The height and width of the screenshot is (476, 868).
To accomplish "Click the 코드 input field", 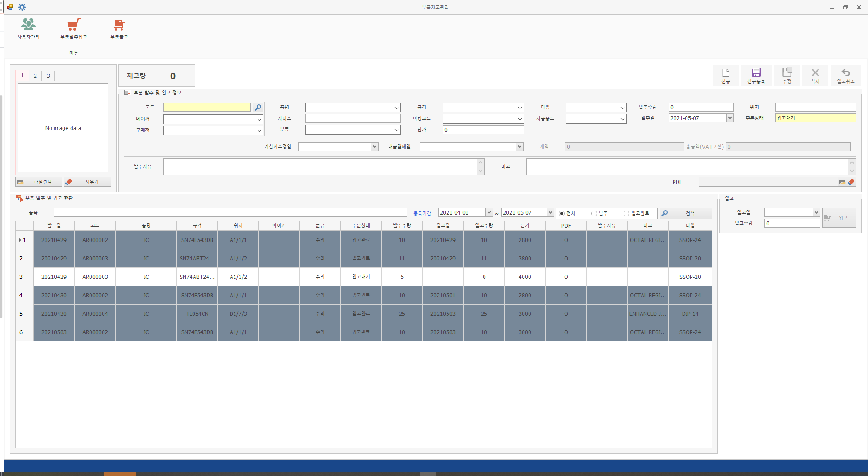I will pos(207,107).
